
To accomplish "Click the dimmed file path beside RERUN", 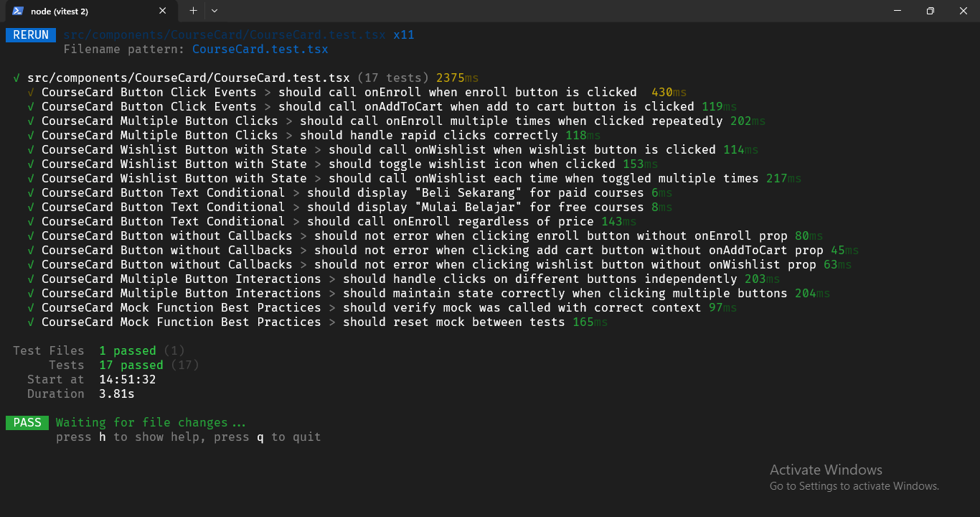I will [x=224, y=35].
